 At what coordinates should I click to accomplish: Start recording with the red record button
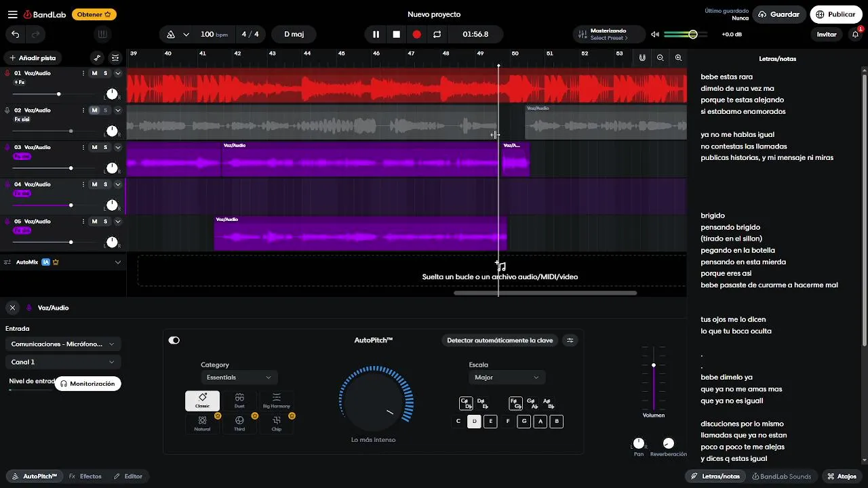click(x=417, y=34)
